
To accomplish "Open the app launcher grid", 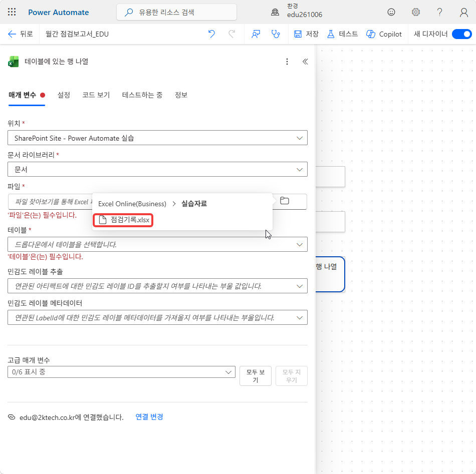I will click(12, 12).
